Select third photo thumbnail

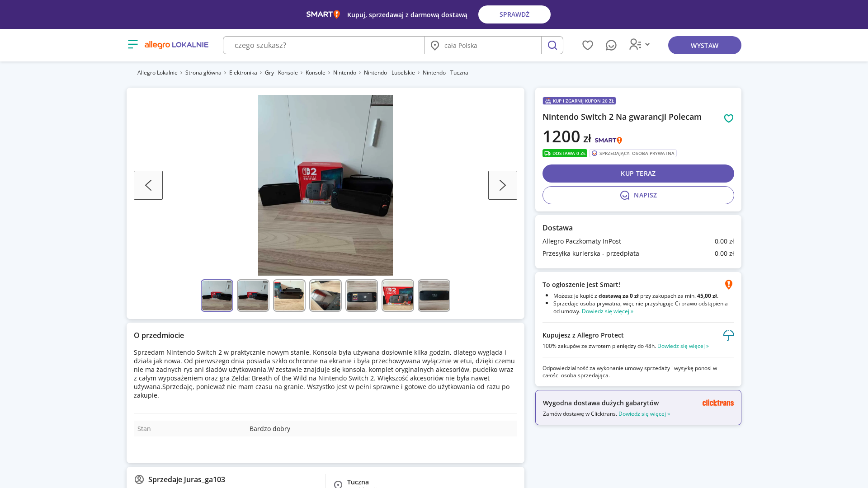click(289, 296)
